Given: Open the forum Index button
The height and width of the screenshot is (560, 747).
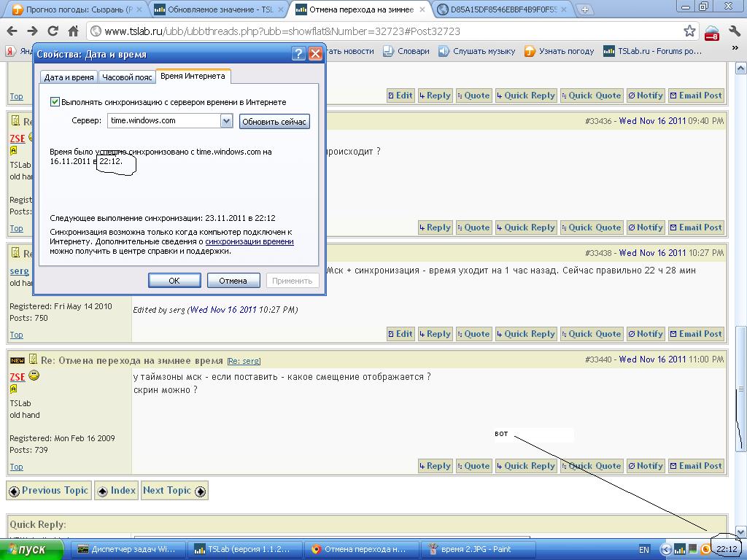Looking at the screenshot, I should pyautogui.click(x=116, y=491).
